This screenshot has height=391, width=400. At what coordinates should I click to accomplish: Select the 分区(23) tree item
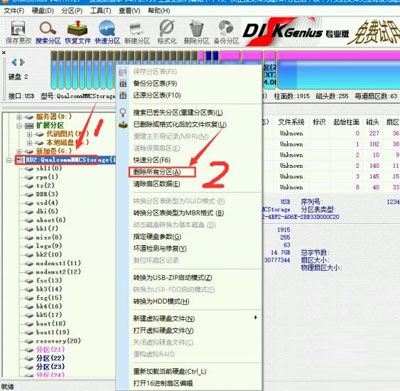50,367
